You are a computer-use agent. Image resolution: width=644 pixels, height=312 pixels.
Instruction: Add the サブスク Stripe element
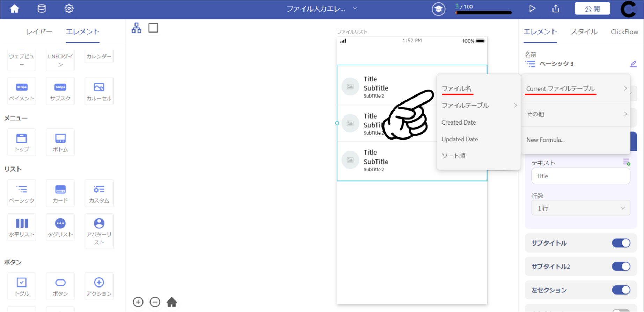coord(60,91)
